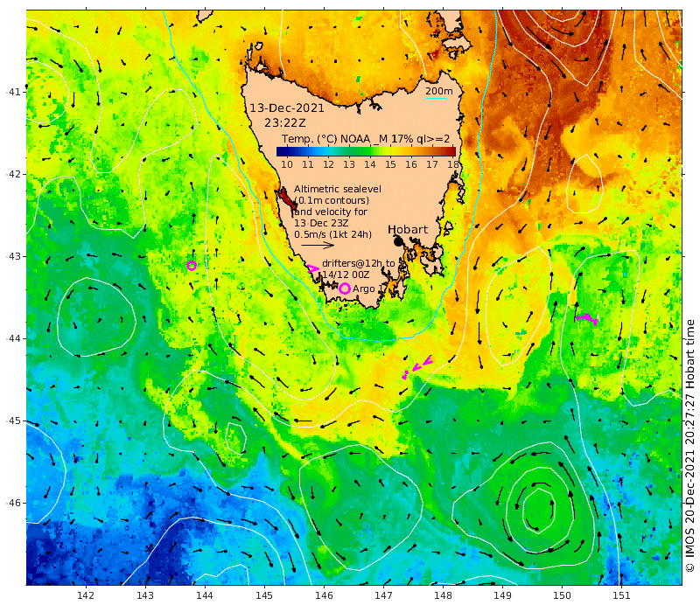Click the drifters@12h to label
The height and width of the screenshot is (612, 700).
359,263
